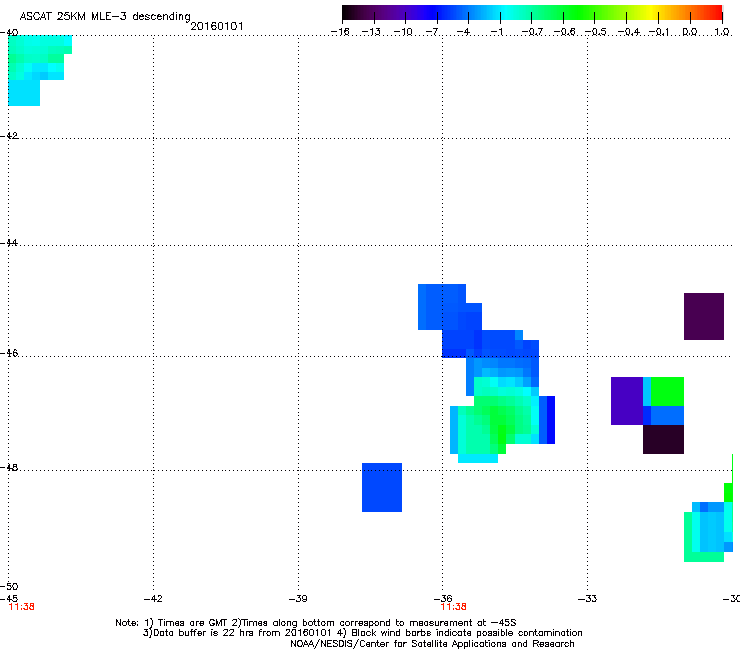Click the colorbar tick label '1.0'
Screen dimensions: 740x650
tap(722, 32)
